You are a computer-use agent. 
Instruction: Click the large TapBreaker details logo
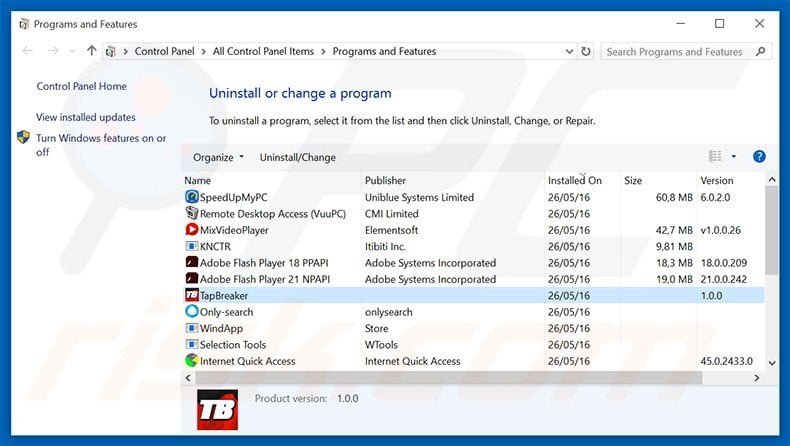[x=217, y=409]
